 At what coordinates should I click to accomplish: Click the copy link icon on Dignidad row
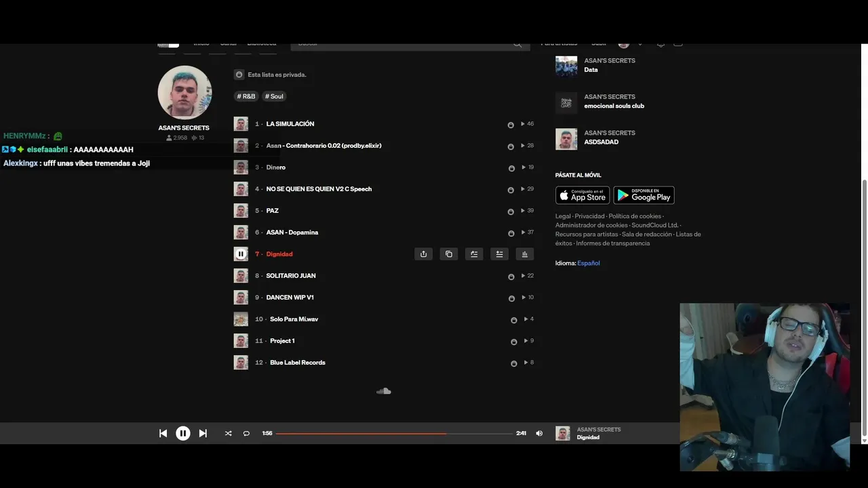(448, 254)
